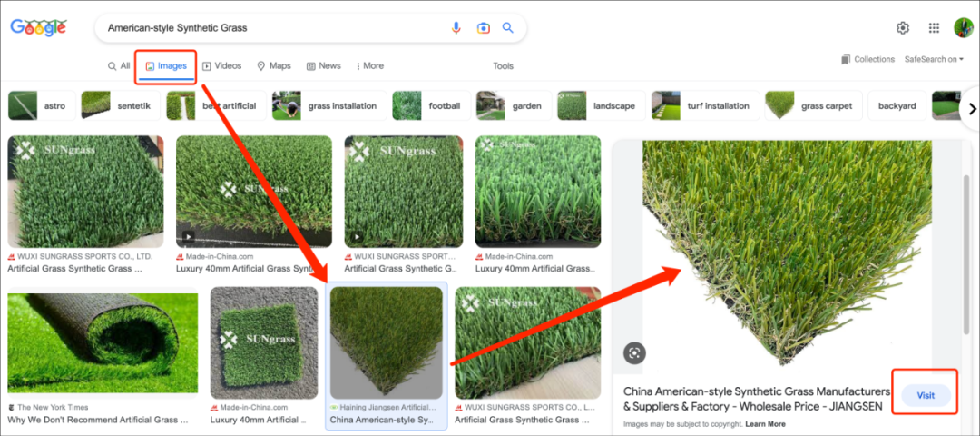Screen dimensions: 980x436
Task: Advance the filter chips with right arrow
Action: [971, 108]
